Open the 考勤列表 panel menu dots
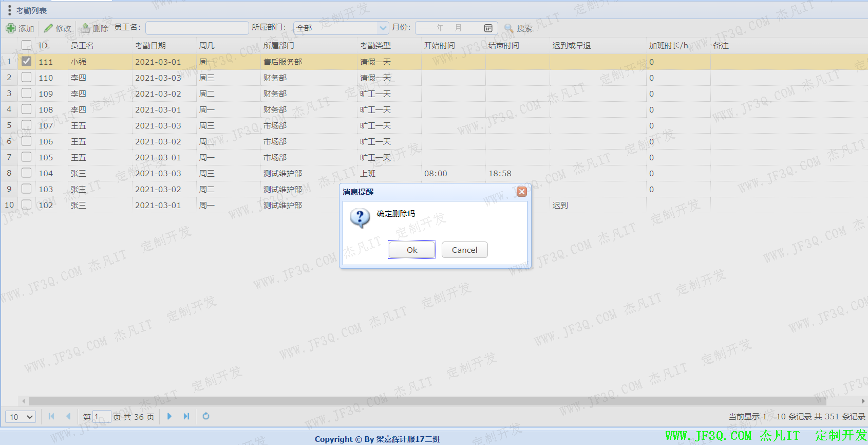The height and width of the screenshot is (445, 868). click(x=9, y=10)
